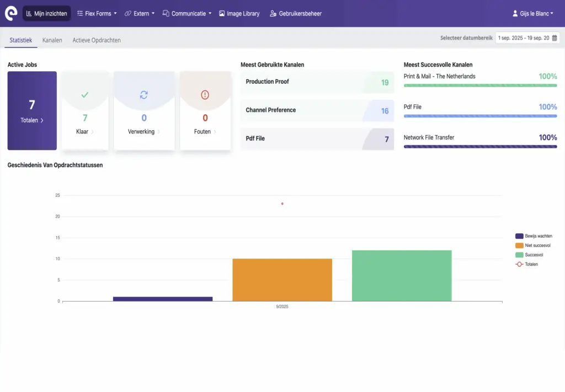Click the red warning icon above Fouten
The width and height of the screenshot is (565, 392).
pyautogui.click(x=205, y=95)
